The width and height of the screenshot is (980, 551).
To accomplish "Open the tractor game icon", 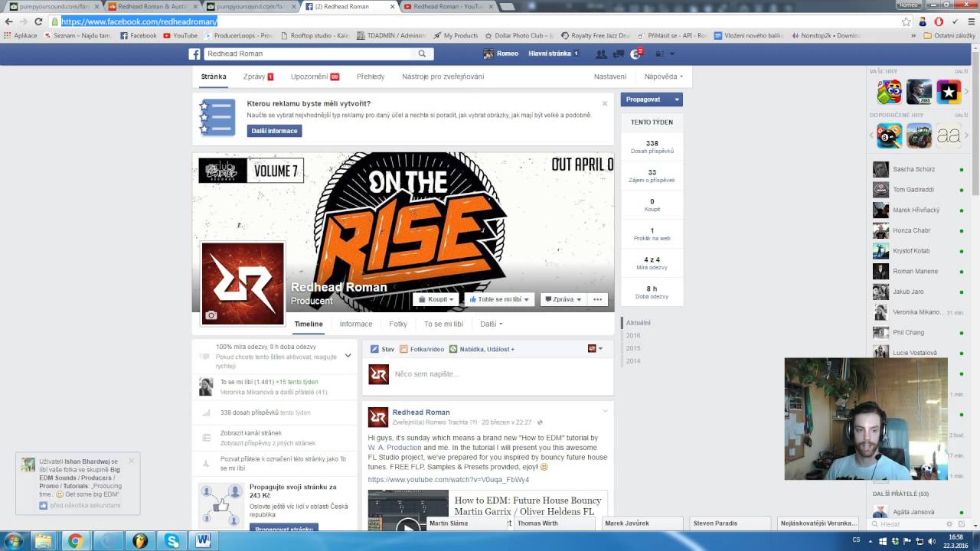I will [919, 136].
